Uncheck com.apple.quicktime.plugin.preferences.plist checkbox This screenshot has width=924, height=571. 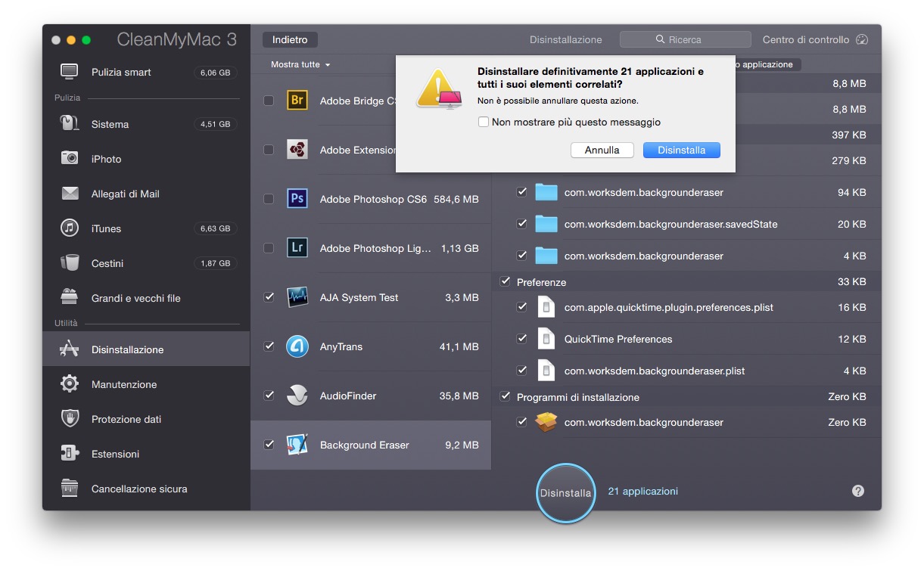(521, 307)
